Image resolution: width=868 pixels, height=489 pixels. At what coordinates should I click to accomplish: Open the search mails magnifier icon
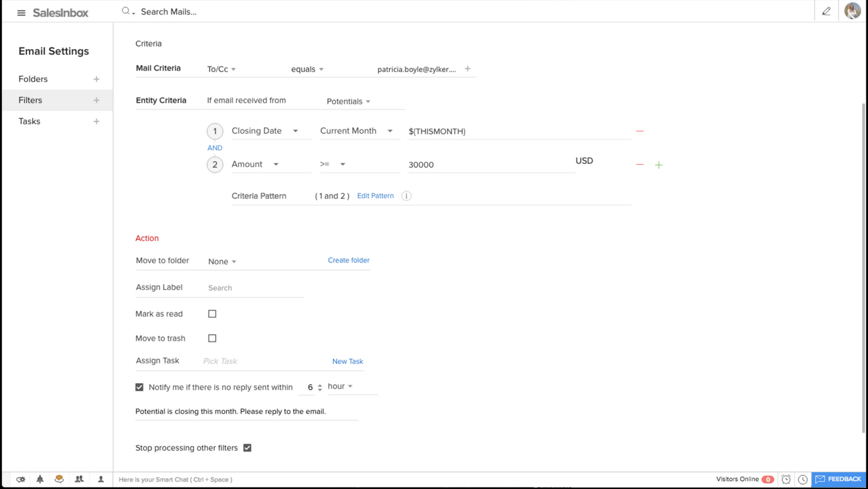click(x=126, y=10)
